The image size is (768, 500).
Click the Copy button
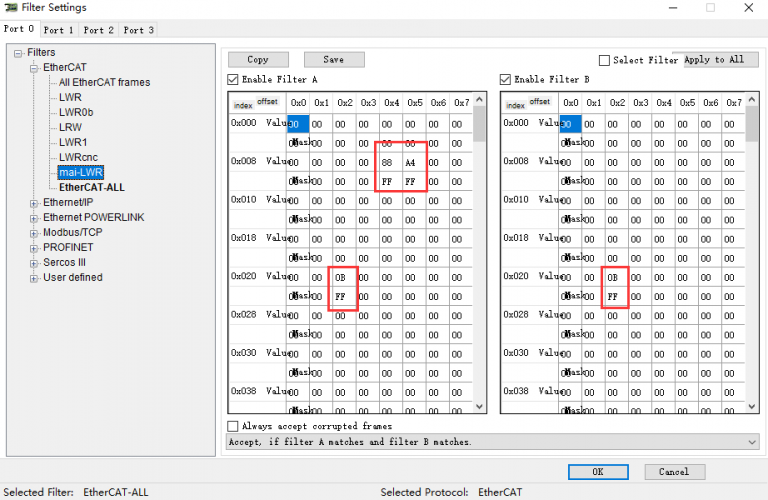tap(258, 60)
